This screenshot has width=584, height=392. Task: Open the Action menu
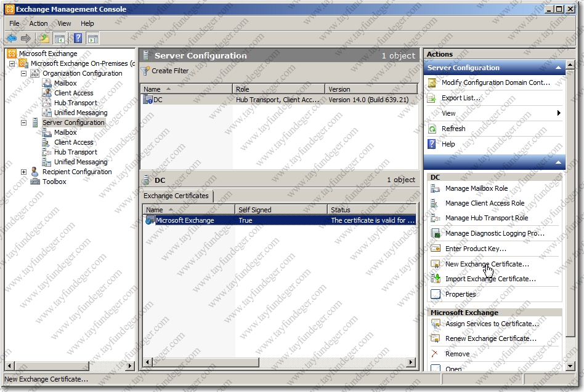[38, 23]
